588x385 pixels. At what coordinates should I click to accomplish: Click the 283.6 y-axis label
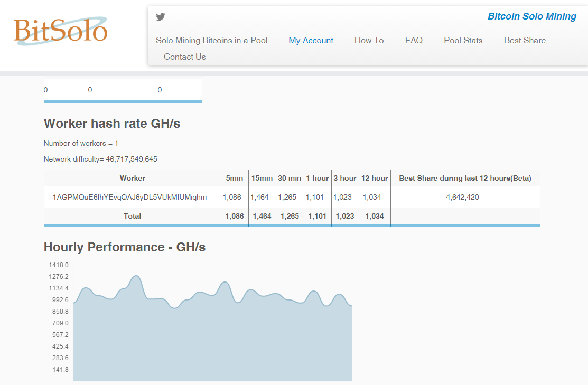coord(60,358)
